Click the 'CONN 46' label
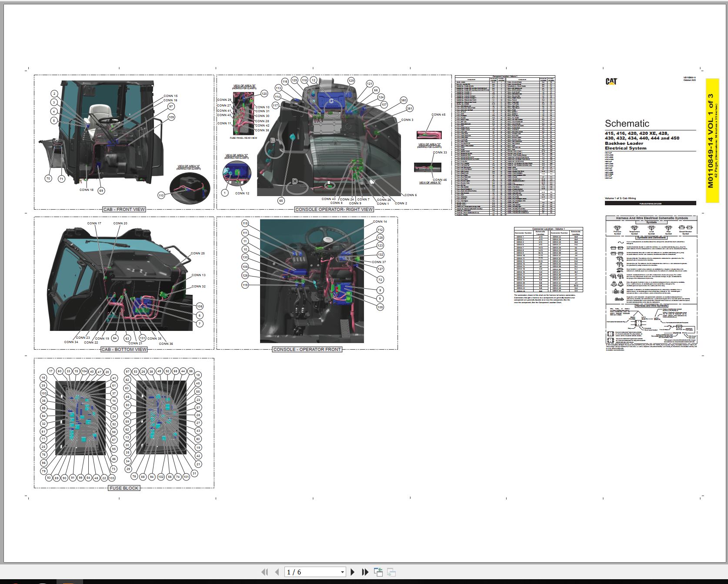728x584 pixels. (440, 180)
